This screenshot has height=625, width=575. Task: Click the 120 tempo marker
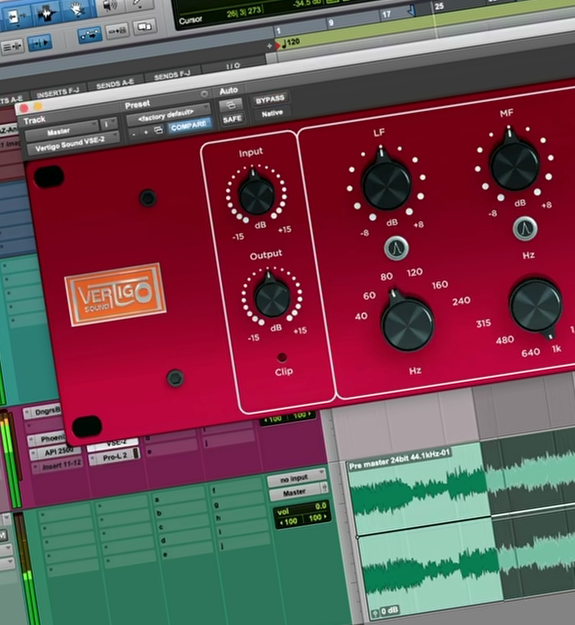click(291, 42)
